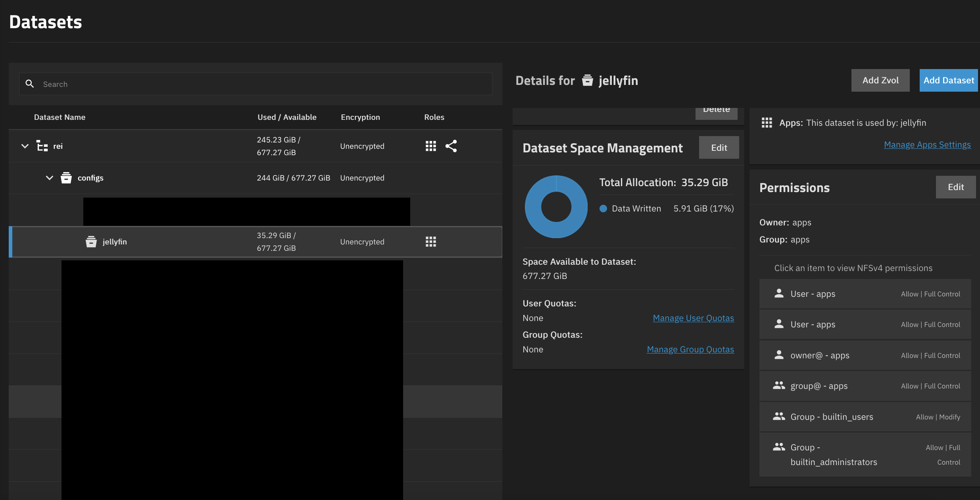Screen dimensions: 980x500
Task: Open Manage Group Quotas link
Action: coord(690,350)
